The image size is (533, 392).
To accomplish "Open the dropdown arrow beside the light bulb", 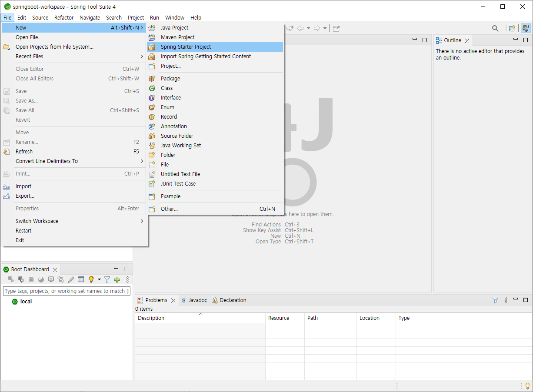I will click(x=99, y=279).
